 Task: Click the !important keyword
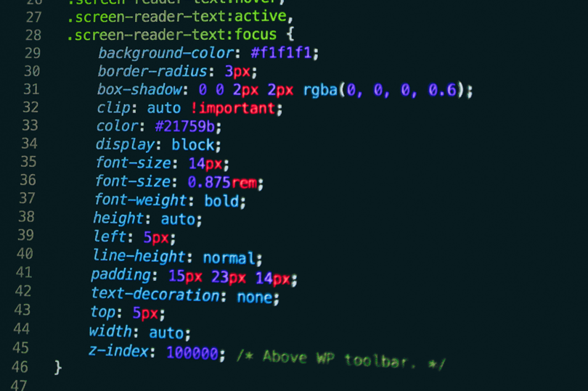(x=233, y=108)
